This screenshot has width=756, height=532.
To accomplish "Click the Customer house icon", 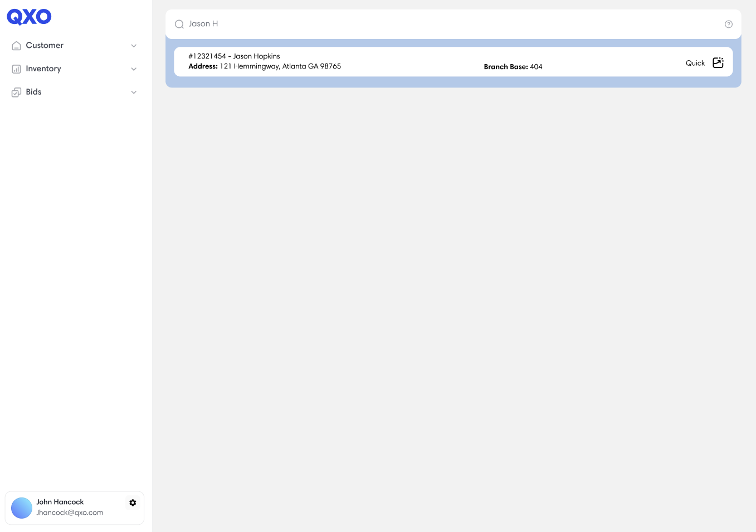I will (x=16, y=46).
